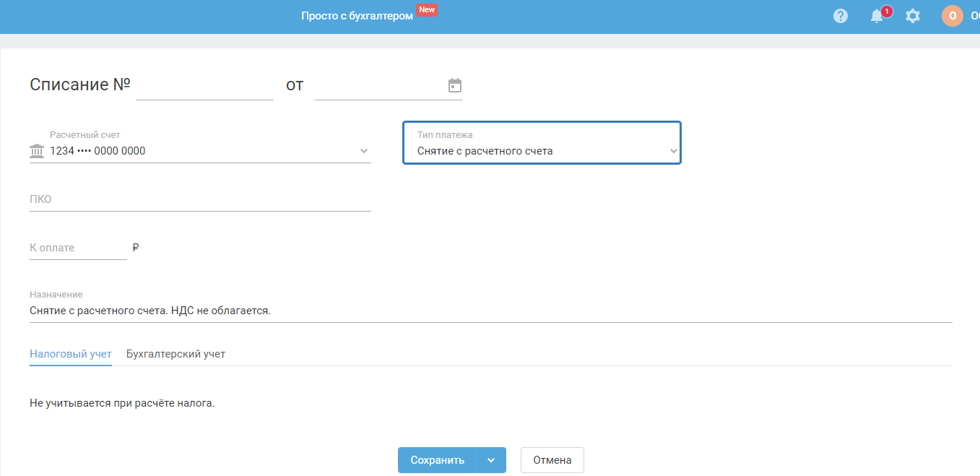Select account number 1234 •••• 0000 0000
980x476 pixels.
[x=97, y=151]
